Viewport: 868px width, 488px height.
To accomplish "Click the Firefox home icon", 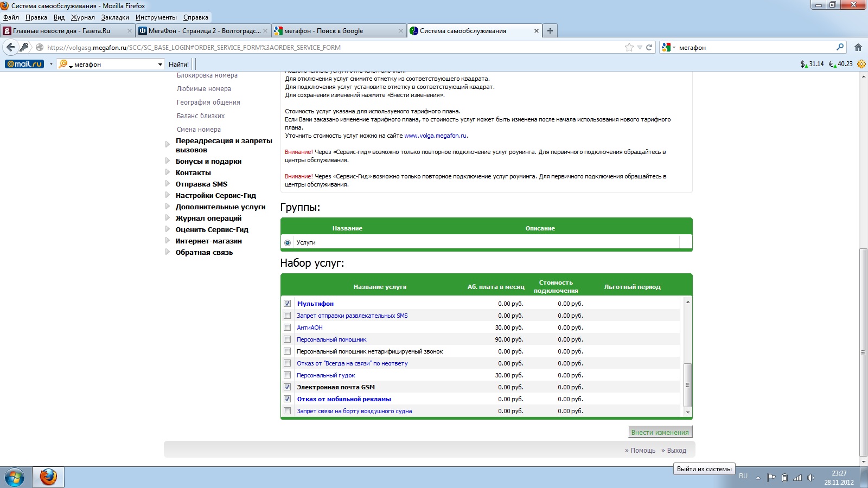I will pos(858,47).
